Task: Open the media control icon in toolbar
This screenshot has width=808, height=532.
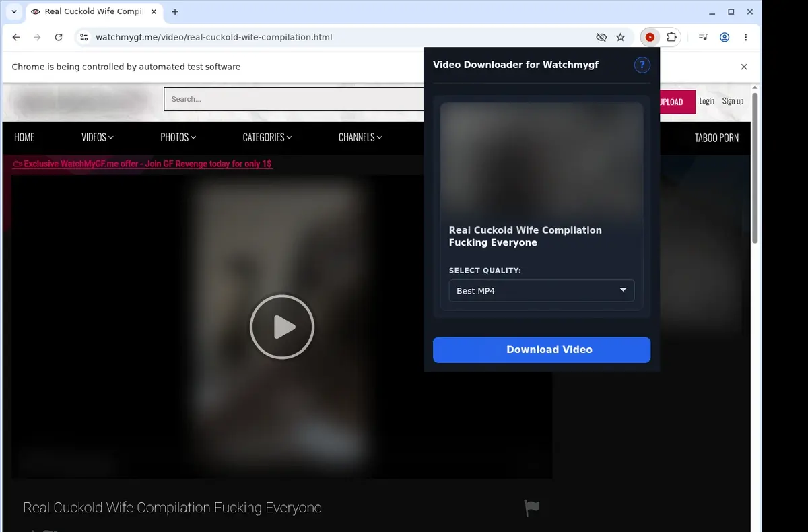Action: pyautogui.click(x=703, y=37)
